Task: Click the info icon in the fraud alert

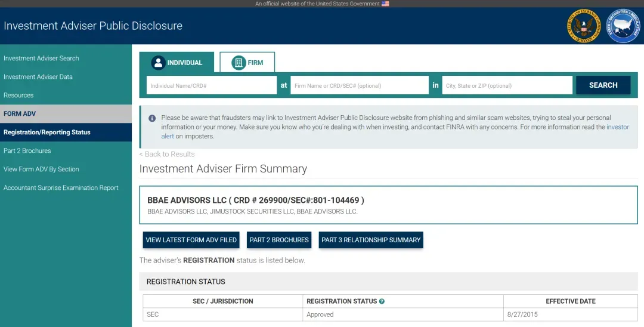Action: coord(152,118)
